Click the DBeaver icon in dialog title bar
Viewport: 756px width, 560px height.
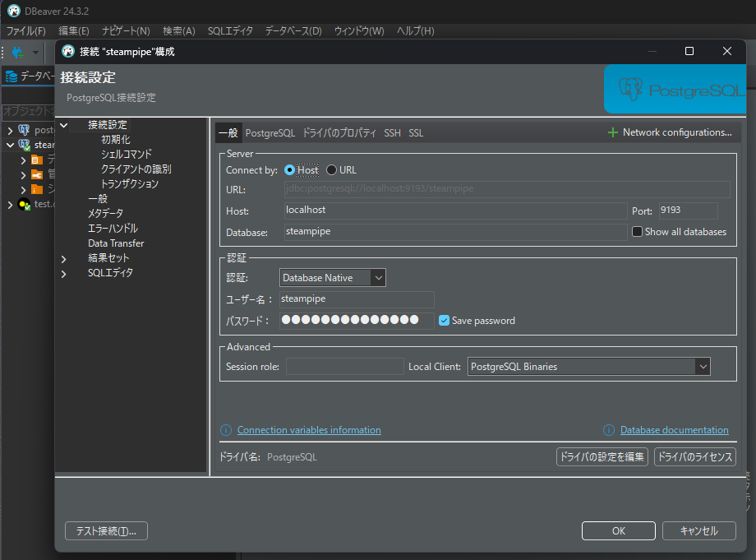pyautogui.click(x=68, y=51)
